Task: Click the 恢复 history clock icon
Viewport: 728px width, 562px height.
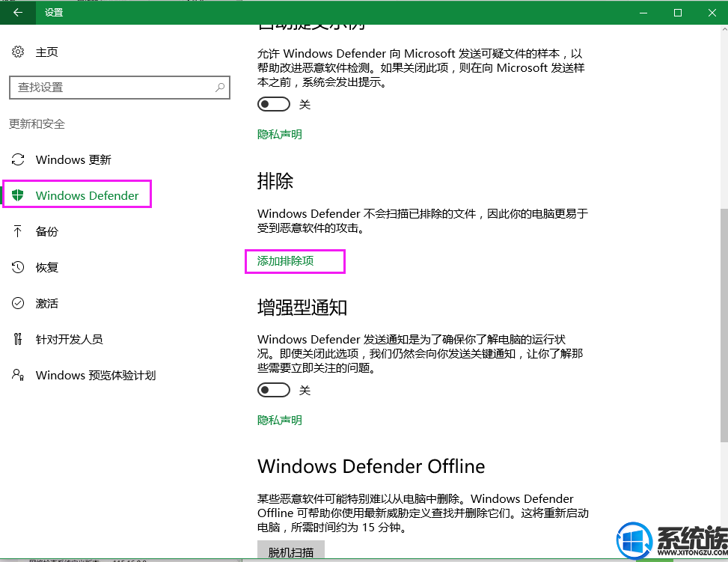Action: point(18,267)
